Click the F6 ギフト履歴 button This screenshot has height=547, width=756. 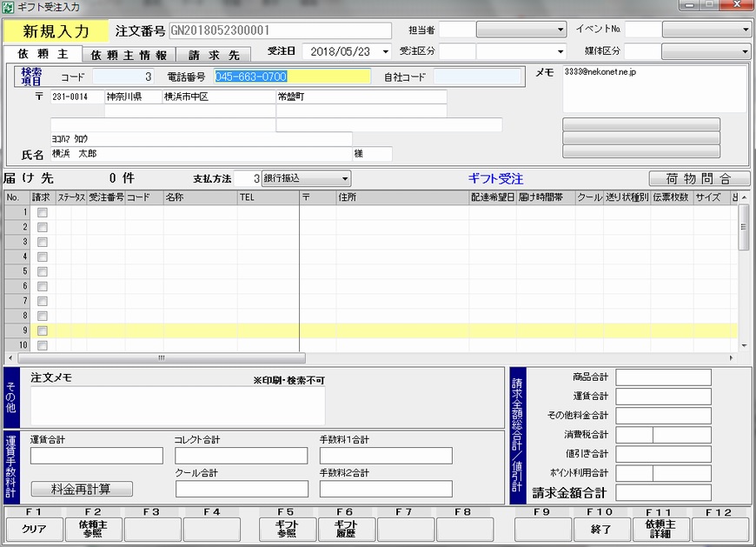tap(346, 529)
